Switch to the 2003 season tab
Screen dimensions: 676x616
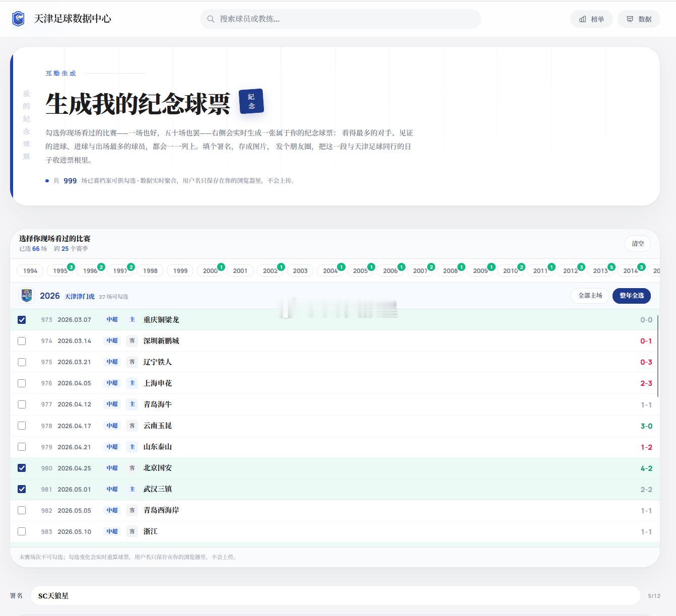coord(300,270)
